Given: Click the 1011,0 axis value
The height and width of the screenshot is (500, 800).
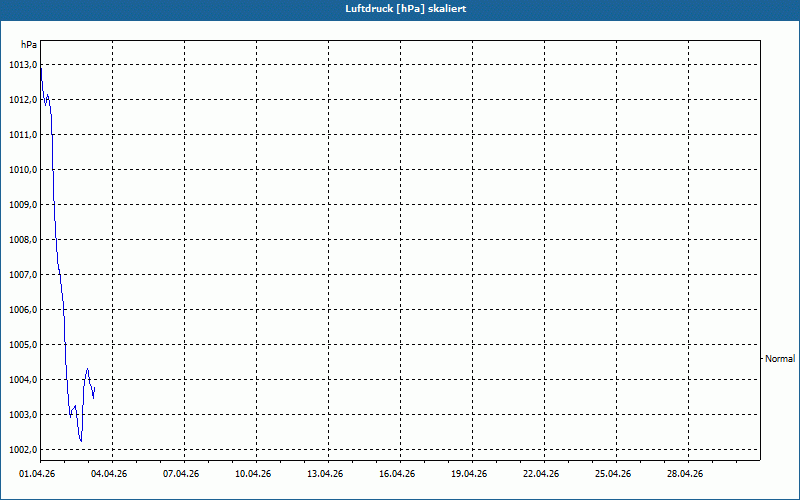Looking at the screenshot, I should tap(23, 135).
